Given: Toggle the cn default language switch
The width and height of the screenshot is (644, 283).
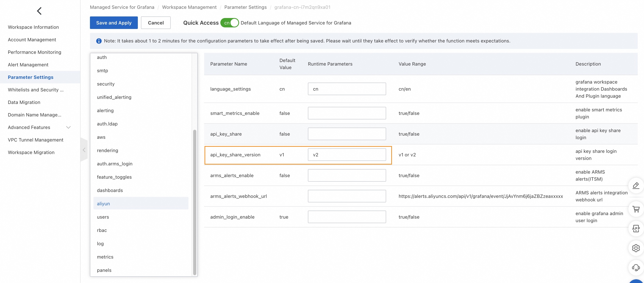Looking at the screenshot, I should coord(230,23).
